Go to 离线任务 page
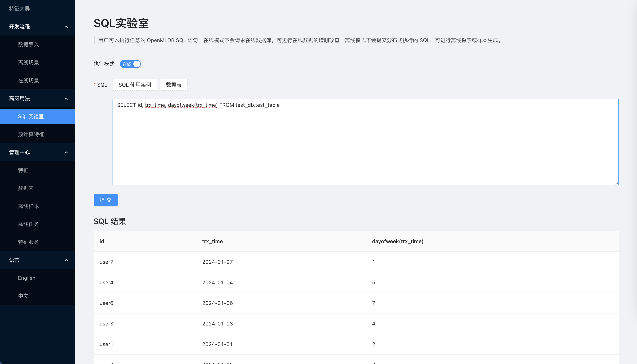This screenshot has width=637, height=364. pyautogui.click(x=37, y=224)
